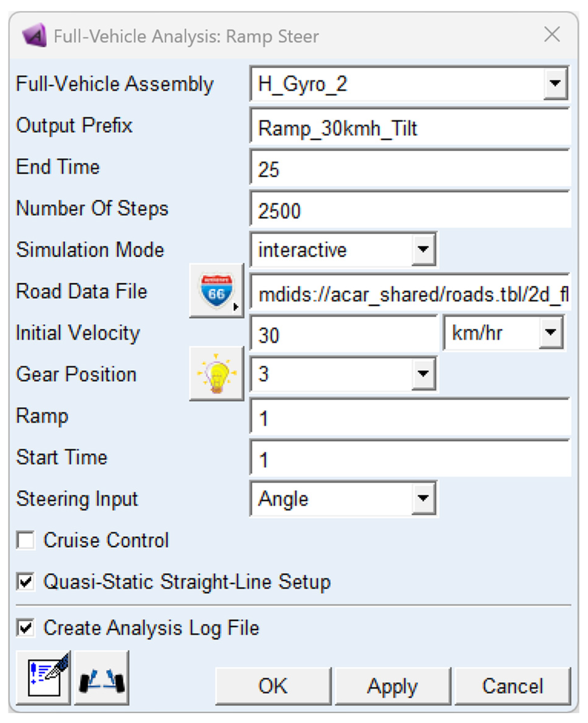
Task: Uncheck Quasi-Static Straight-Line Setup
Action: (x=26, y=582)
